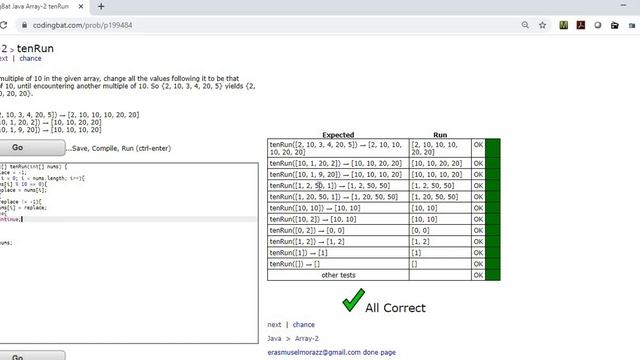Screen dimensions: 640x360
Task: Open the zoom magnifier in address bar
Action: pyautogui.click(x=525, y=25)
